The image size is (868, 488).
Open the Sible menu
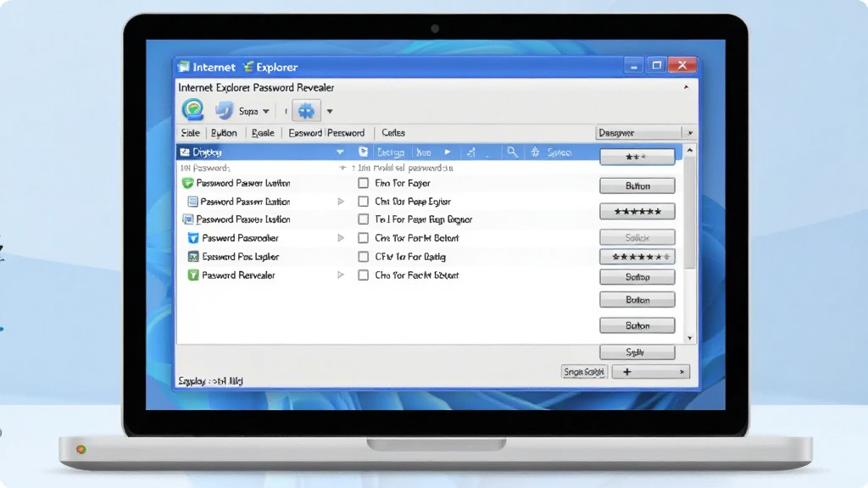[x=191, y=133]
